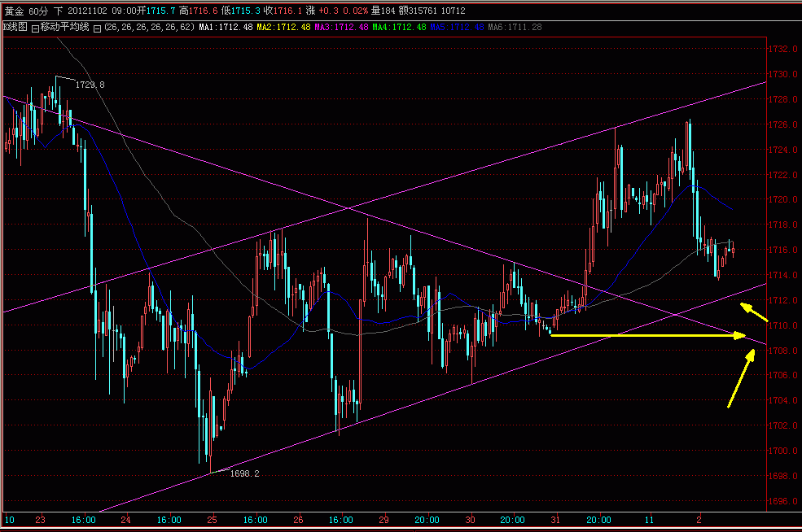Click the MA2:1712.48 yellow legend
This screenshot has height=532, width=802.
pos(283,27)
